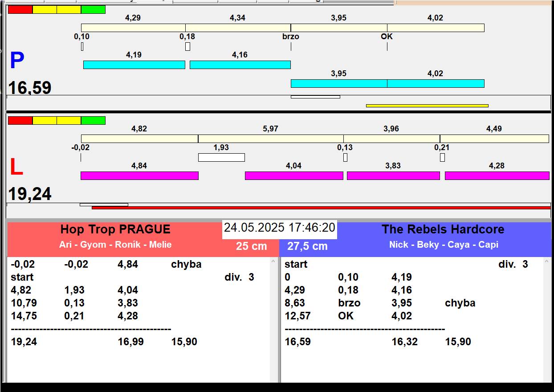Screen dimensions: 554x392
Task: Click the 12,57 value in Rebels results
Action: 297,316
